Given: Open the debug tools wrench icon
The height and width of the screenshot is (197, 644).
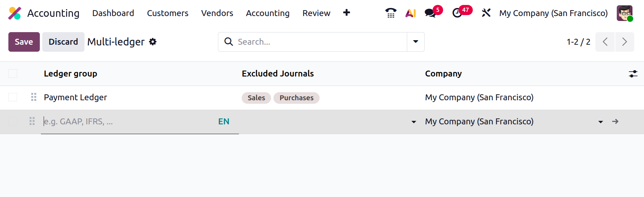Looking at the screenshot, I should coord(486,13).
